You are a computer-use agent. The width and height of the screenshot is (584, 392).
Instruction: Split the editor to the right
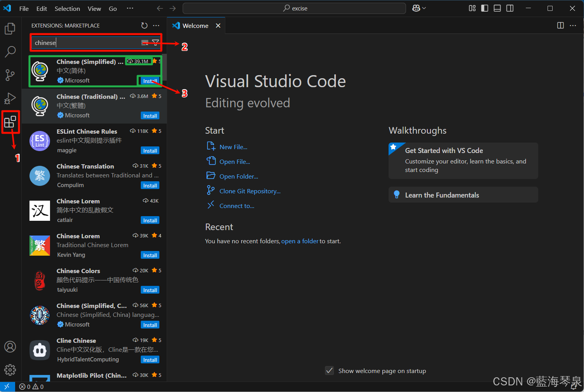[x=560, y=26]
